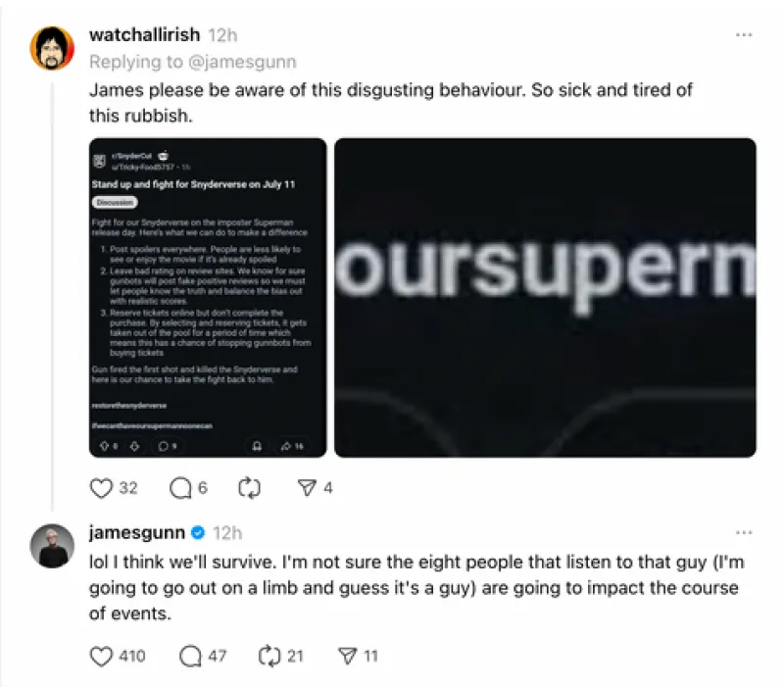The width and height of the screenshot is (784, 687).
Task: Open watchallirish profile from username
Action: pyautogui.click(x=144, y=35)
